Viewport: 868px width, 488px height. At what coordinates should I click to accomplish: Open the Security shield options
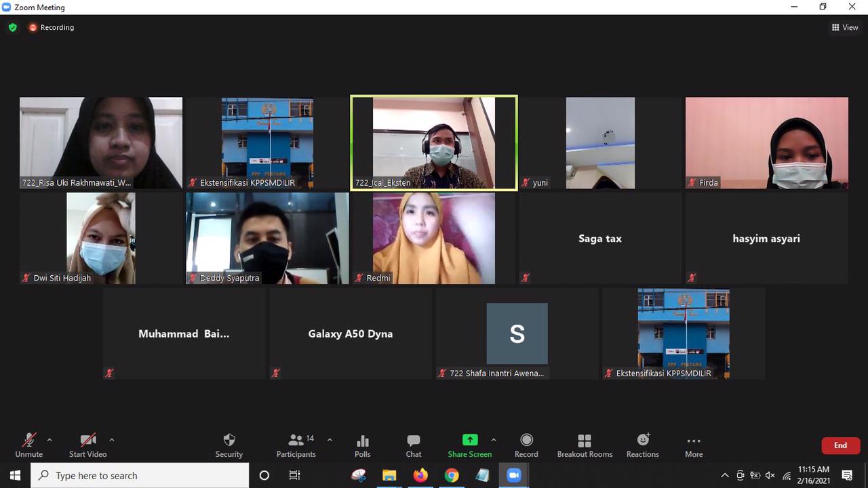point(229,445)
